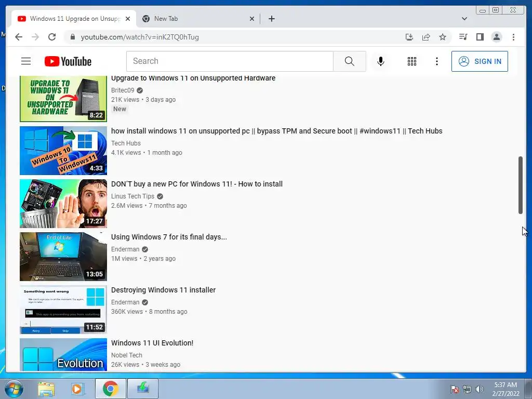Open title Using Windows 7 for its final days
Image resolution: width=532 pixels, height=399 pixels.
pyautogui.click(x=169, y=237)
